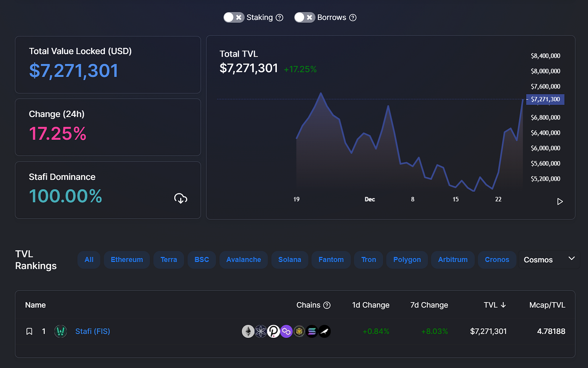Image resolution: width=588 pixels, height=368 pixels.
Task: Click the Total Value Locked amount $7,271,301
Action: click(73, 70)
